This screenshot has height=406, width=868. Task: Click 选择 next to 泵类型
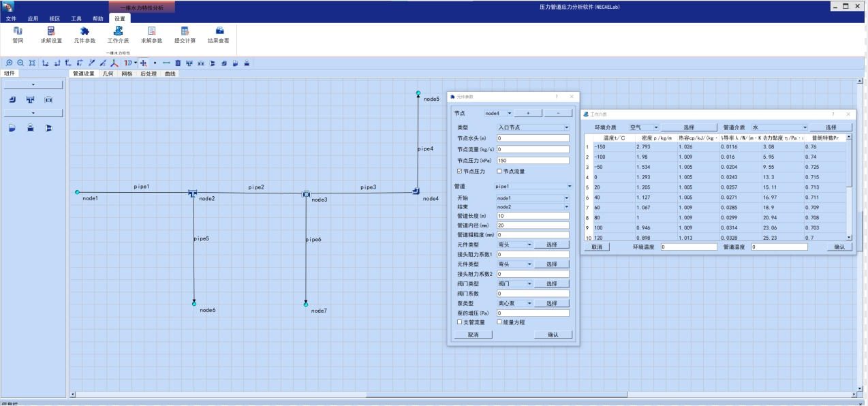click(x=552, y=303)
